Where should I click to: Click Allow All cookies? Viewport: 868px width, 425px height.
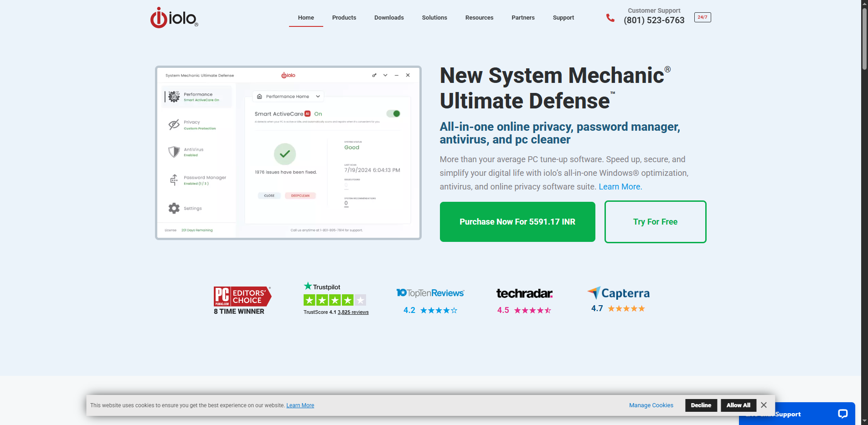[739, 405]
